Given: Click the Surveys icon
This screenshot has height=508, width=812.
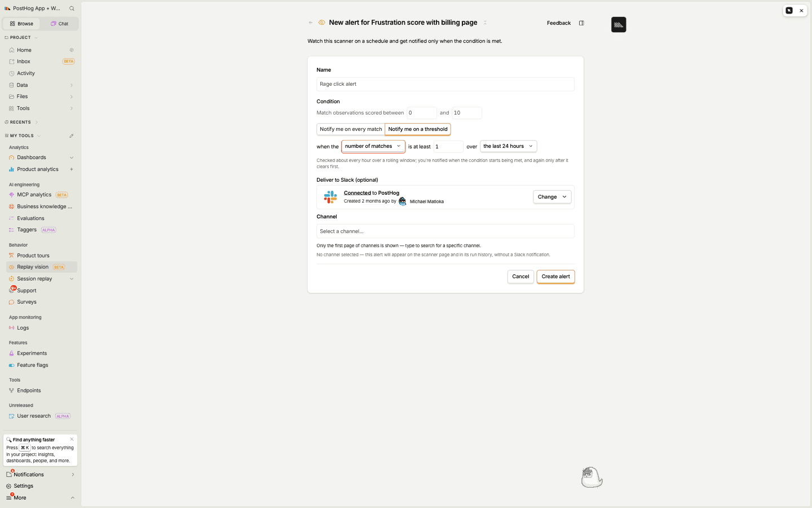Looking at the screenshot, I should pyautogui.click(x=11, y=302).
